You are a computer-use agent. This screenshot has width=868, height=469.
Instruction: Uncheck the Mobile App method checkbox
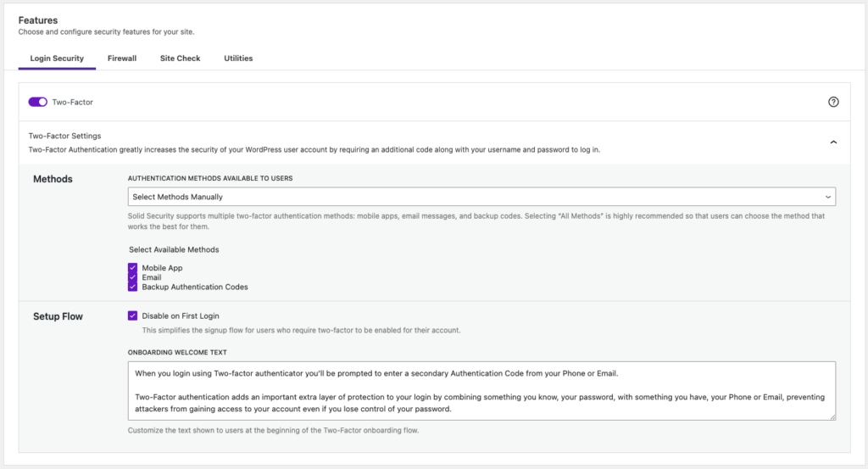tap(132, 267)
